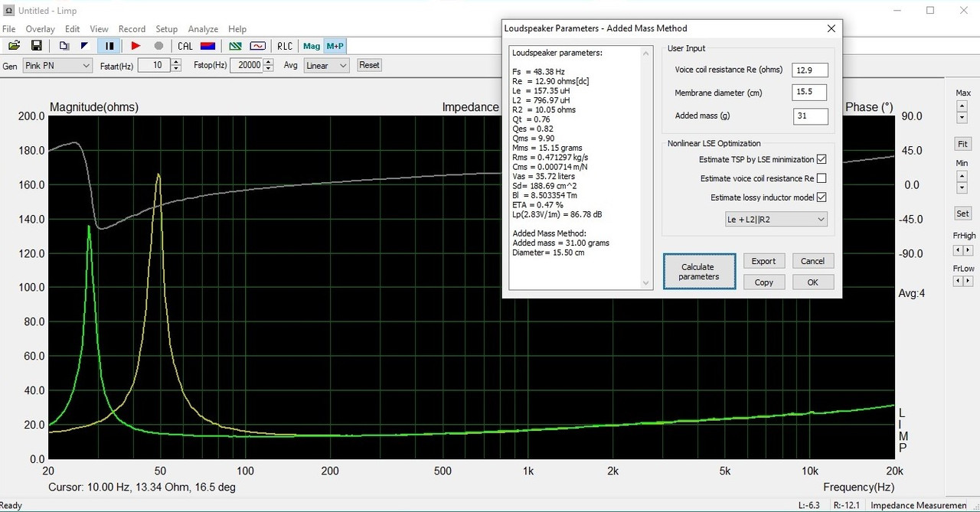Click the save floppy disk icon
Screen dimensions: 980x512
tap(36, 46)
